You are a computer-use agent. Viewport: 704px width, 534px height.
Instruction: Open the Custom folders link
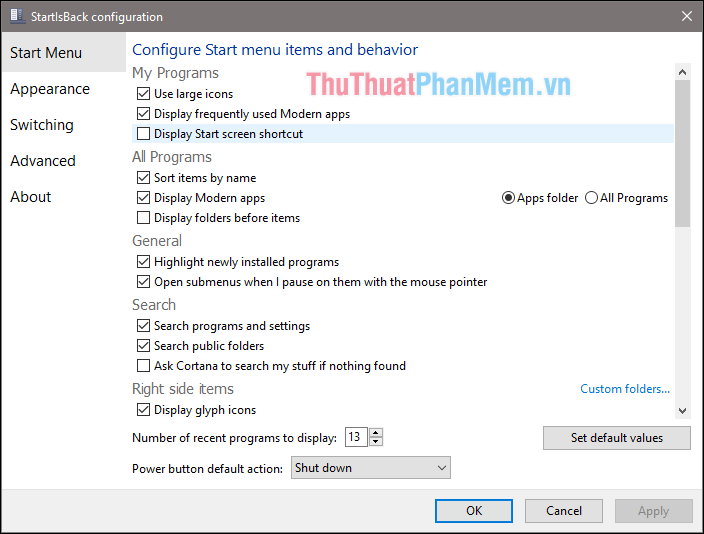click(x=625, y=389)
